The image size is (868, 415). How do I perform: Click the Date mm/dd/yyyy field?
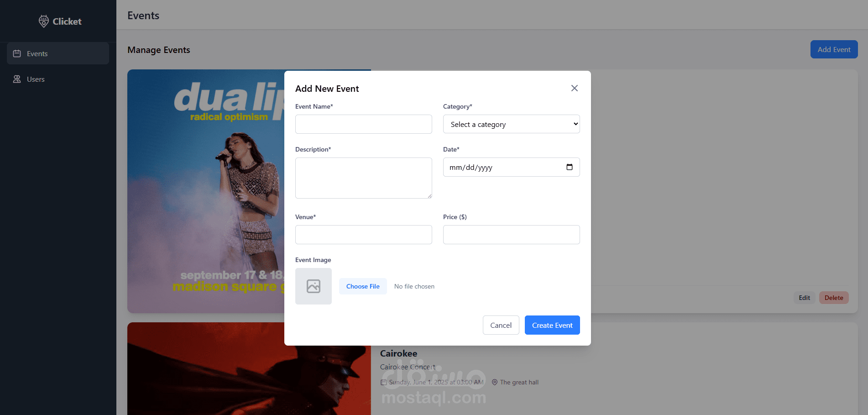coord(512,167)
